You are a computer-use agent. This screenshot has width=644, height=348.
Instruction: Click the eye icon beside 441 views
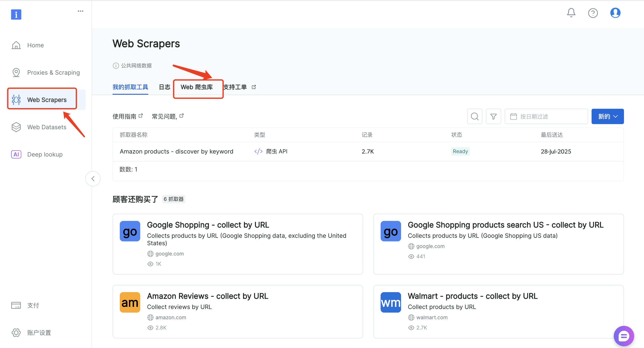tap(411, 257)
